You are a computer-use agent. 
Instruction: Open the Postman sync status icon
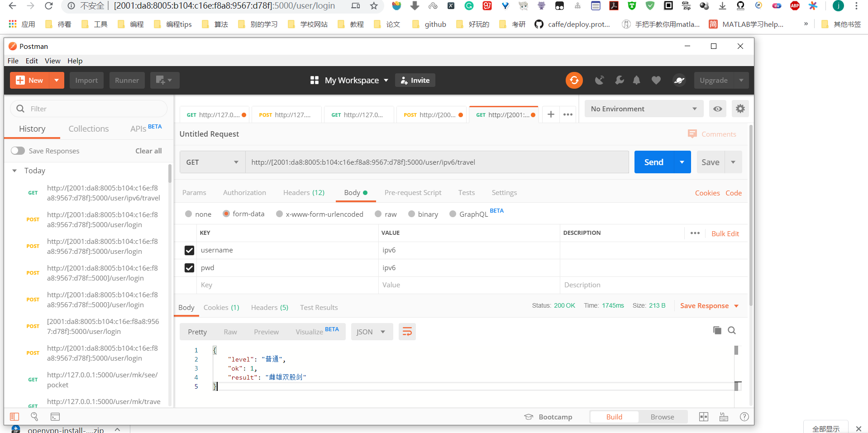pos(574,80)
